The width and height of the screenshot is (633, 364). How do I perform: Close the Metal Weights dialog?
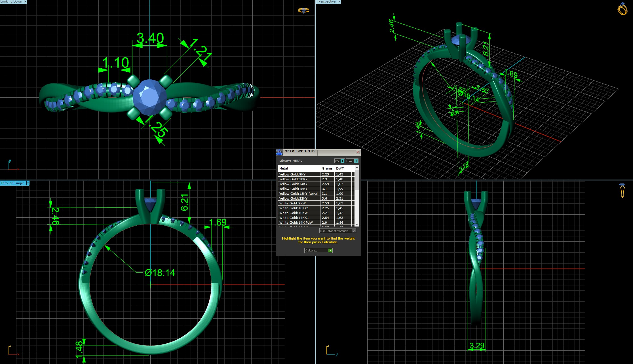click(358, 152)
